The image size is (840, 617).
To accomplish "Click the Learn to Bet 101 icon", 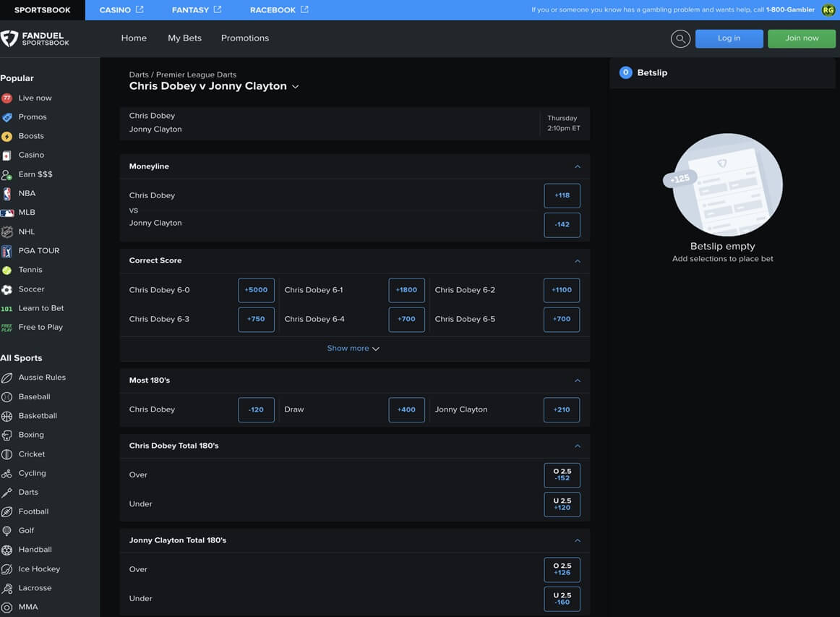I will (7, 309).
